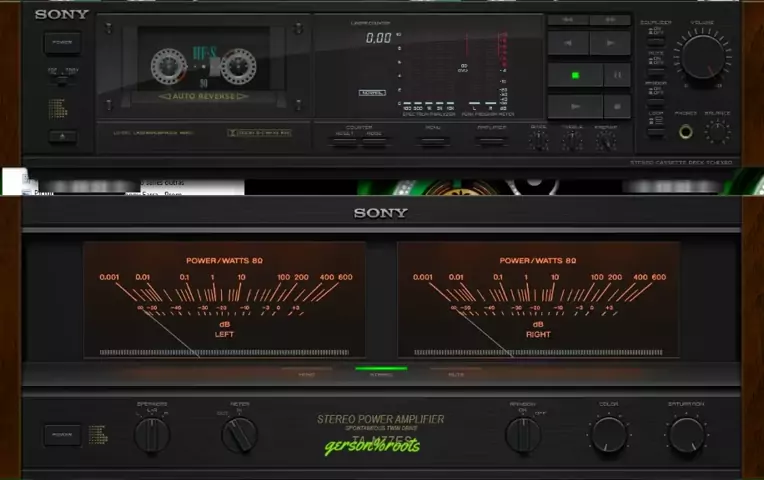Click the cassette tape in the window

(204, 59)
